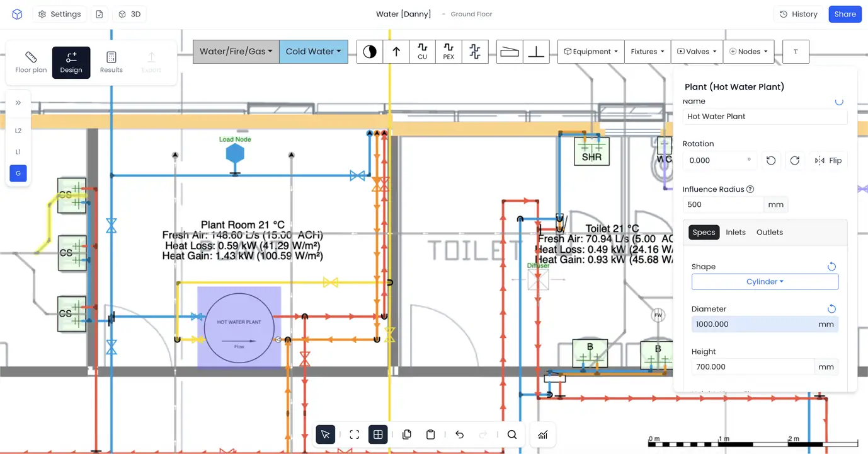Screen dimensions: 868x454
Task: Reset the Shape value
Action: pos(831,267)
